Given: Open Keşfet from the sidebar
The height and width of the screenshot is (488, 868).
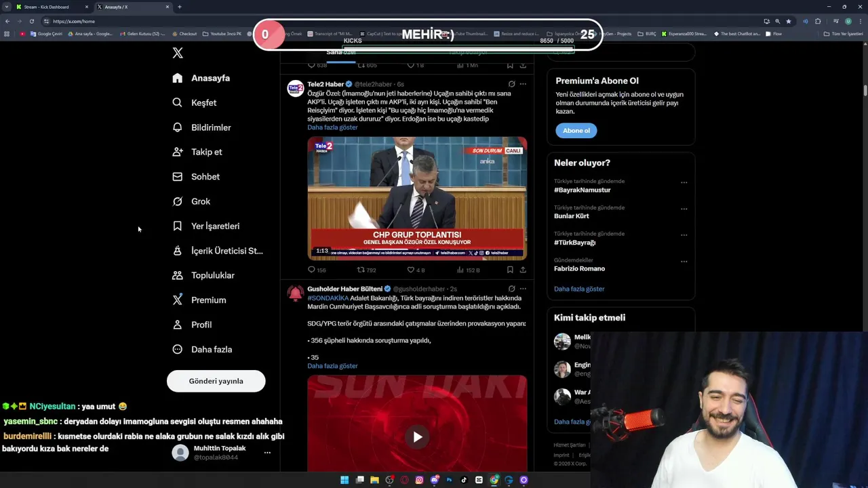Looking at the screenshot, I should click(x=195, y=102).
